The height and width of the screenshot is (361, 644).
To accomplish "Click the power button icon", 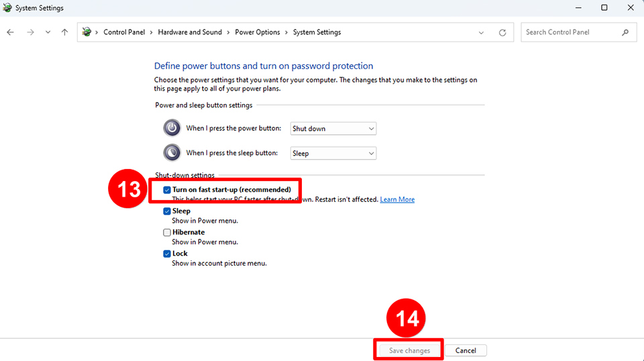I will pyautogui.click(x=172, y=128).
